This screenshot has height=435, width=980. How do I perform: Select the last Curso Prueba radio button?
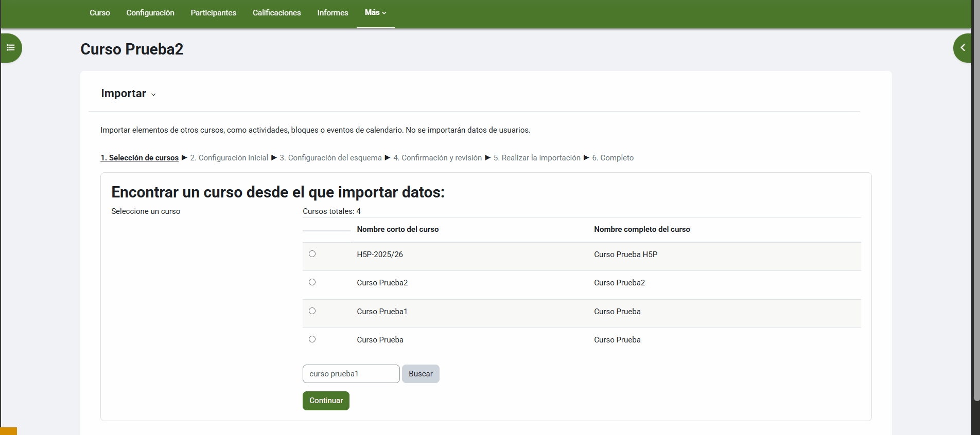coord(312,339)
